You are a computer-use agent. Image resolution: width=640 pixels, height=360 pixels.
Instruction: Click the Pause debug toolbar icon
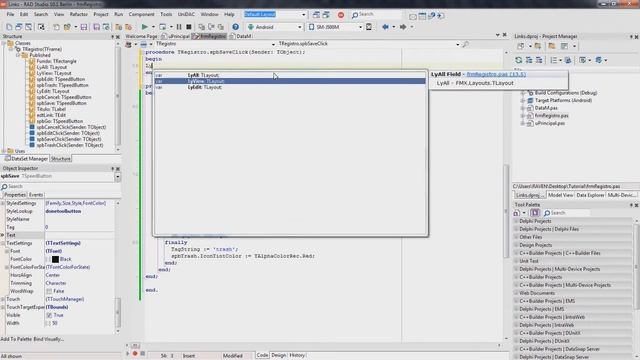tap(179, 27)
